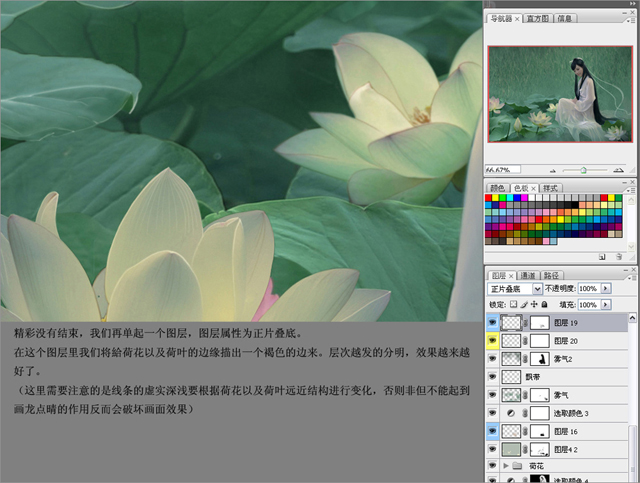Select the red swatch in first row

click(x=488, y=198)
